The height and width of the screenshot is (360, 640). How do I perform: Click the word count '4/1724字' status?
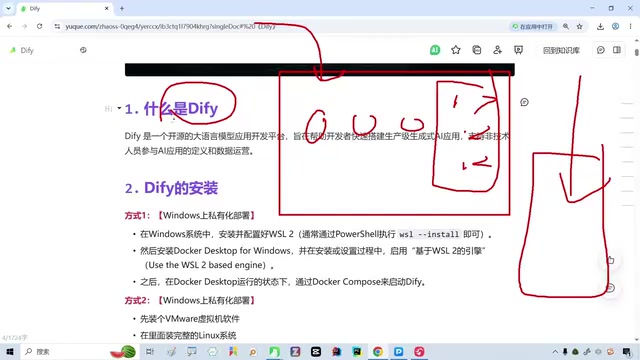[x=15, y=338]
